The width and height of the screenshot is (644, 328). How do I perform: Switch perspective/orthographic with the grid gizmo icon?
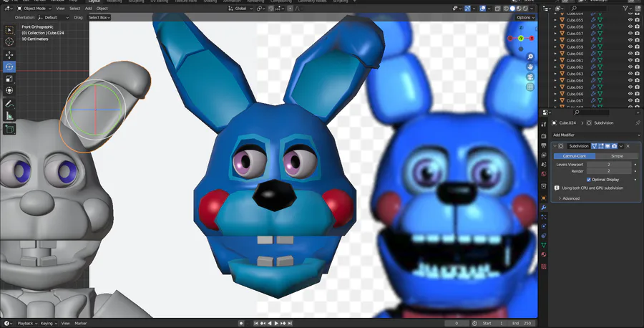pos(530,87)
